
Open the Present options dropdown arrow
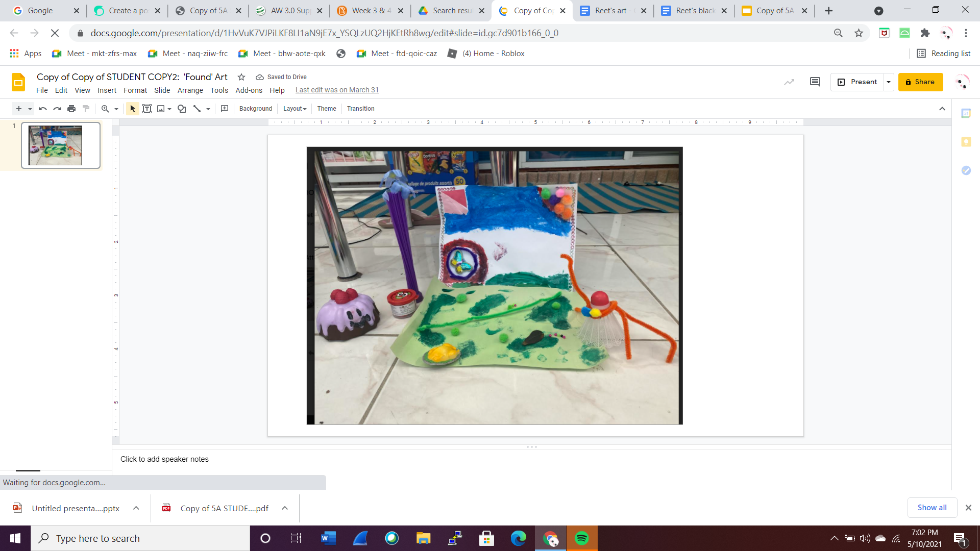(x=889, y=82)
